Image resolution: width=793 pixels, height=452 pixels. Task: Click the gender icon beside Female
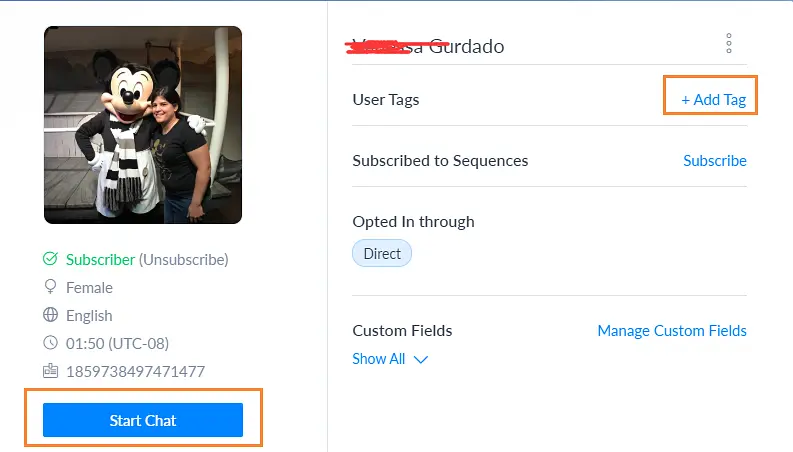coord(50,287)
